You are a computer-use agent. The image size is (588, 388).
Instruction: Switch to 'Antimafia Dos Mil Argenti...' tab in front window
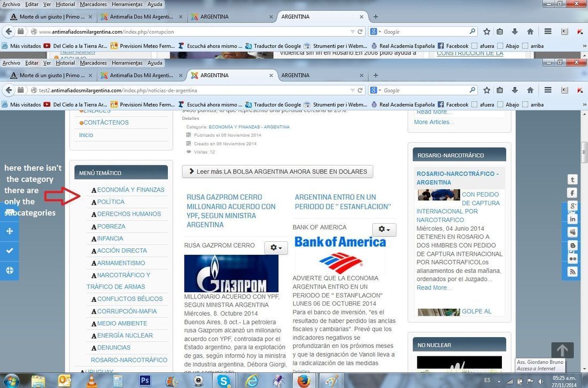141,75
